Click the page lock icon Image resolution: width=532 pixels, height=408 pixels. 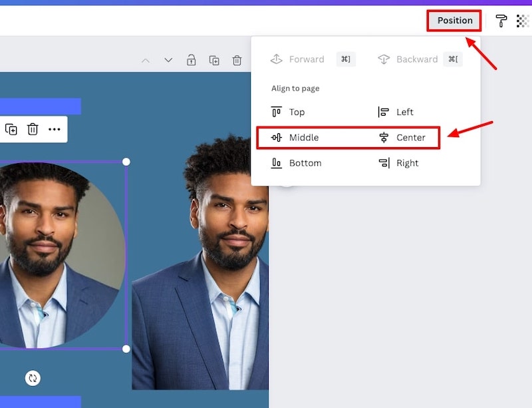pos(192,60)
